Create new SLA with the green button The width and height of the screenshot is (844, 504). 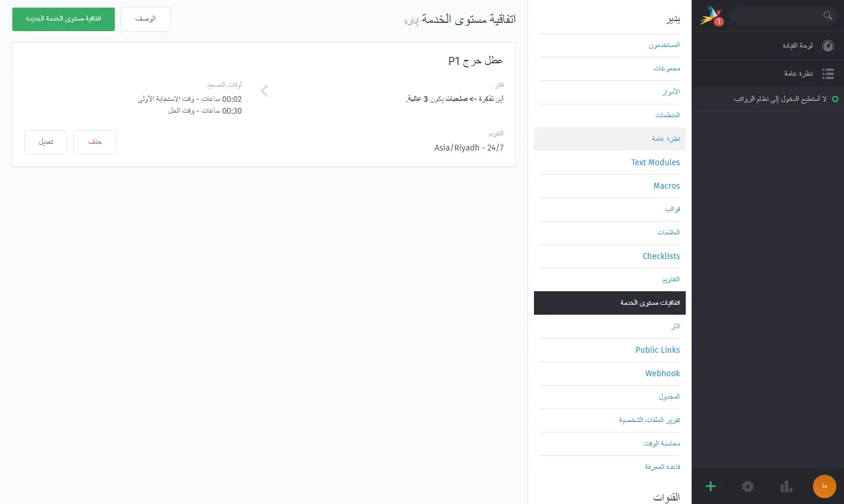point(63,19)
